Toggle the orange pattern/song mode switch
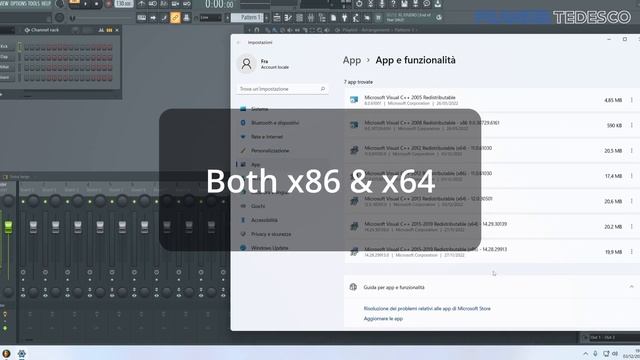The height and width of the screenshot is (360, 640). click(74, 3)
